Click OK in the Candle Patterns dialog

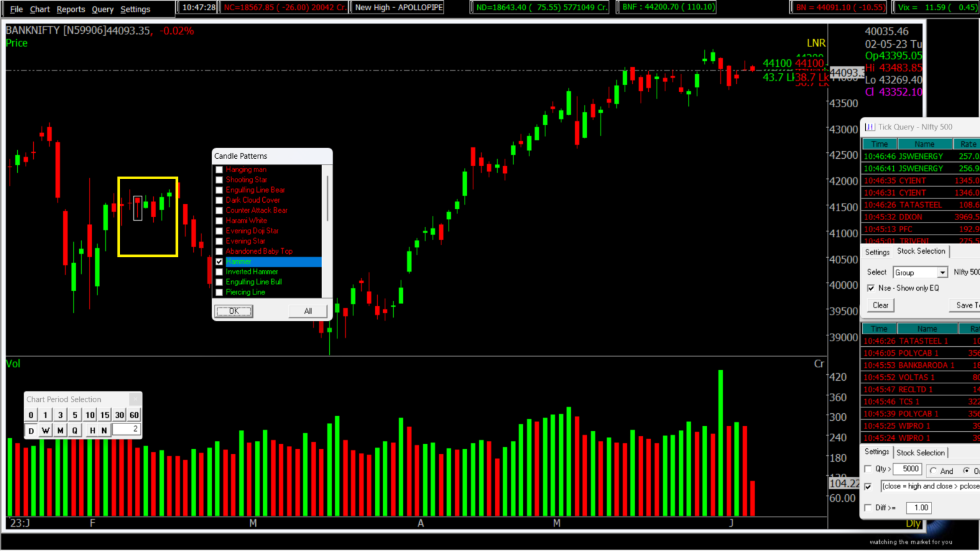pos(234,311)
